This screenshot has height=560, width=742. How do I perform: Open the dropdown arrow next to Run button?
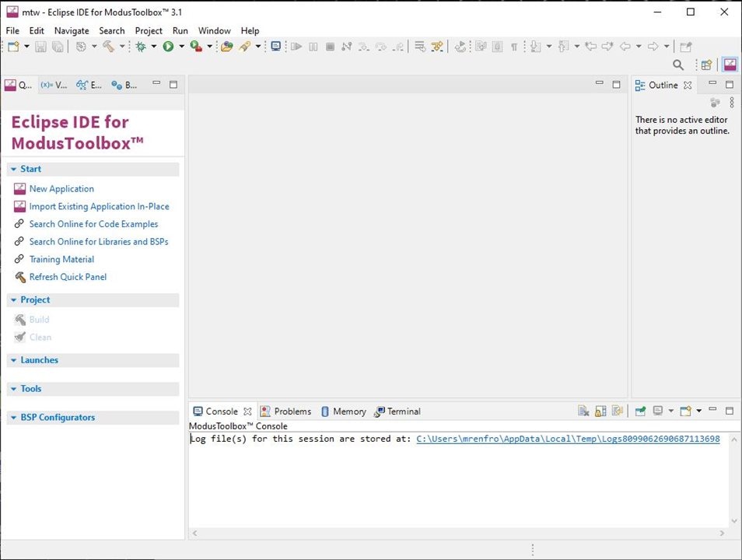pyautogui.click(x=181, y=47)
